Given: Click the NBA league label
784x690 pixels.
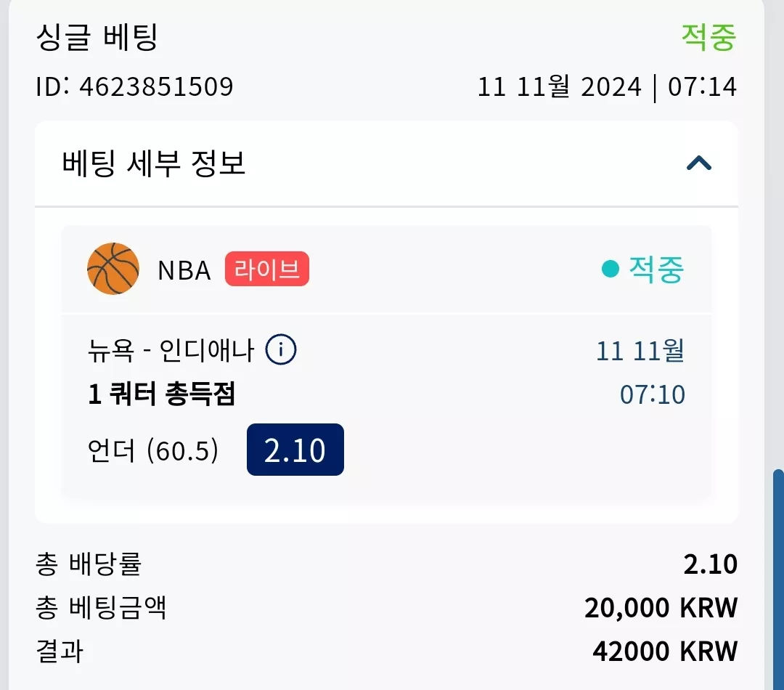Looking at the screenshot, I should point(184,270).
